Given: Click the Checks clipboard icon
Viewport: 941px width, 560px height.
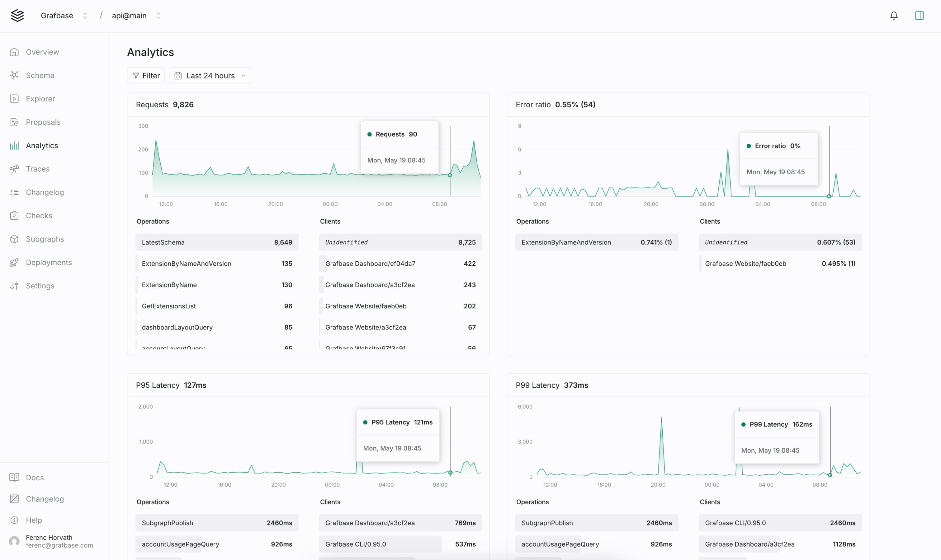Looking at the screenshot, I should [x=14, y=216].
